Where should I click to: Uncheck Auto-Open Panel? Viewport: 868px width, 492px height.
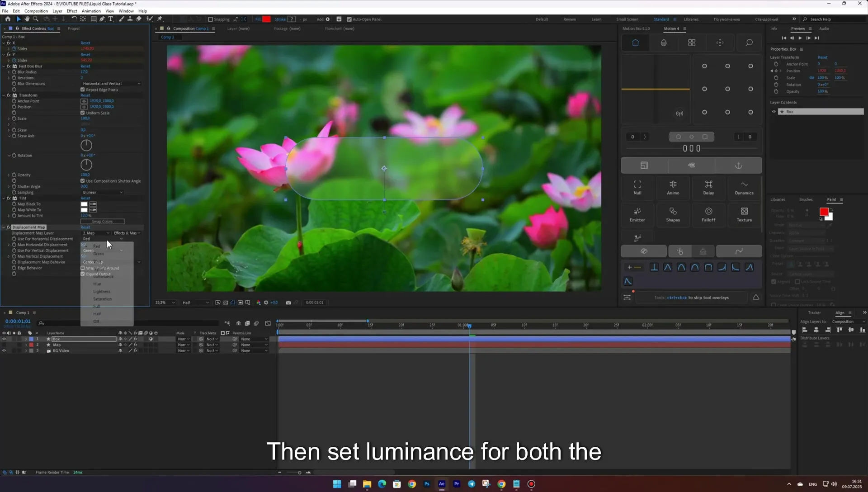point(349,19)
